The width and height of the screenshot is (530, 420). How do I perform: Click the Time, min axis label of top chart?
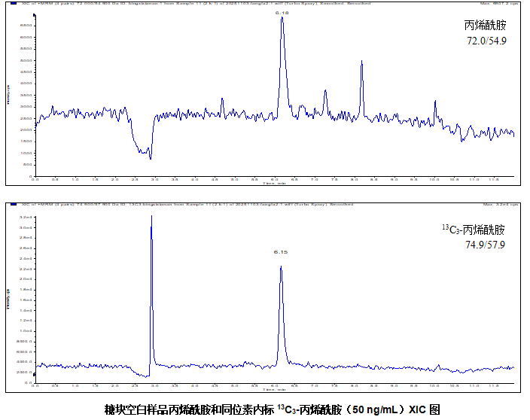pyautogui.click(x=274, y=183)
